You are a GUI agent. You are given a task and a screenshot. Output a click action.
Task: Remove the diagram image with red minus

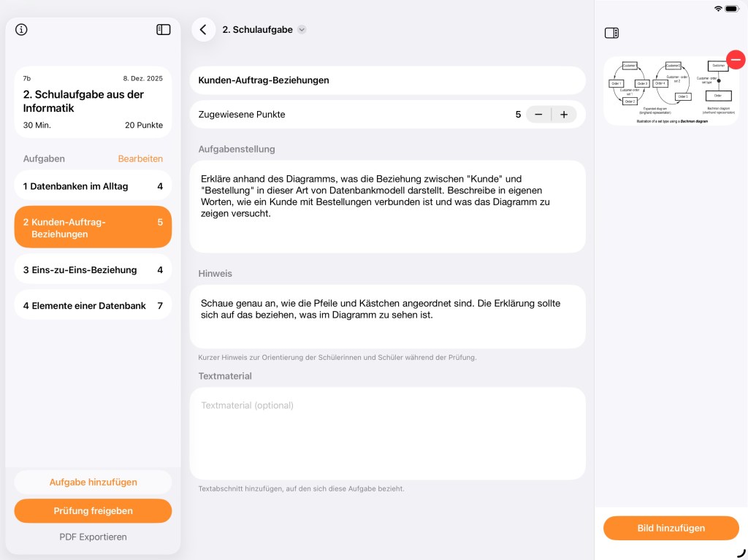pyautogui.click(x=736, y=60)
